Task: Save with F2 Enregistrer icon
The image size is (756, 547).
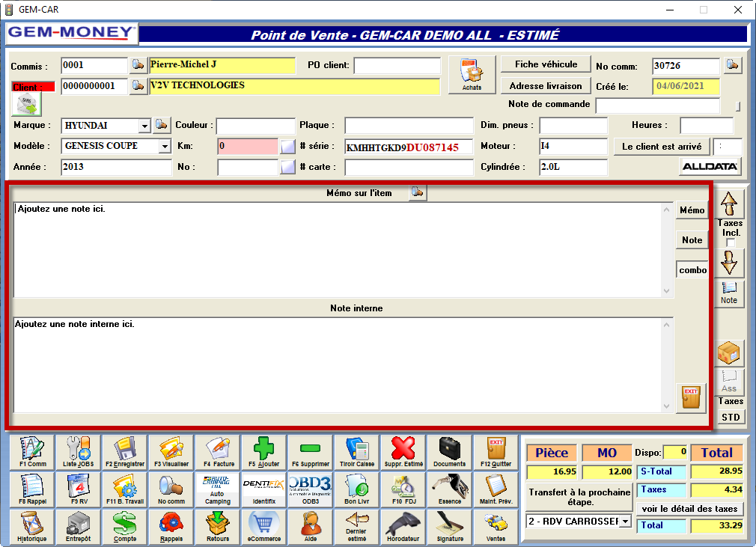Action: coord(125,452)
